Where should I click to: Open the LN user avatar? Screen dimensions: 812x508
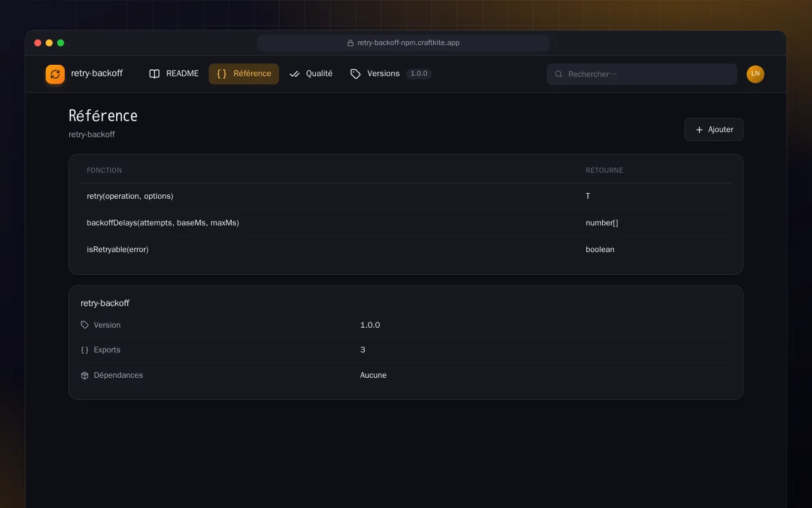coord(756,74)
